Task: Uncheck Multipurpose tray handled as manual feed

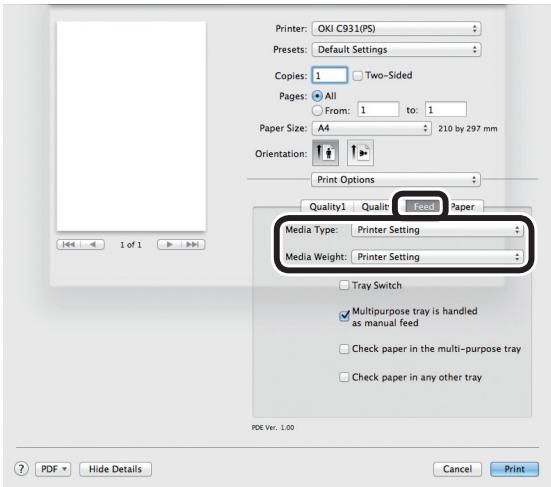Action: [x=344, y=316]
